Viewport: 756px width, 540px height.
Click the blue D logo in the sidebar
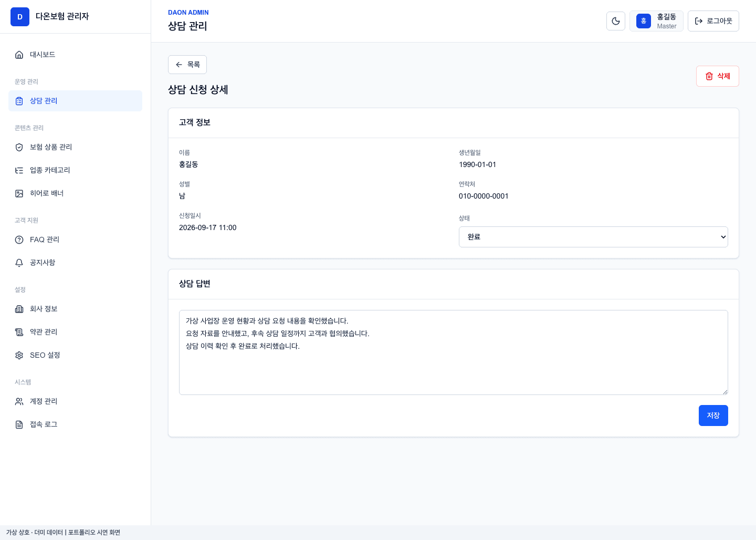click(x=20, y=17)
